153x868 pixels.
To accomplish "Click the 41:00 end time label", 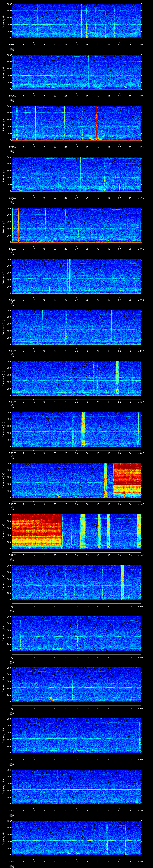I will coord(141,504).
